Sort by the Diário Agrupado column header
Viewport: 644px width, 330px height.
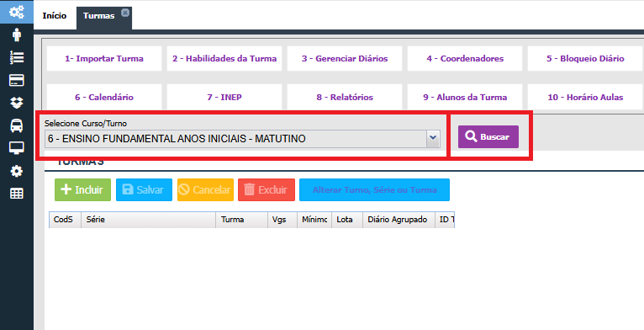(399, 220)
